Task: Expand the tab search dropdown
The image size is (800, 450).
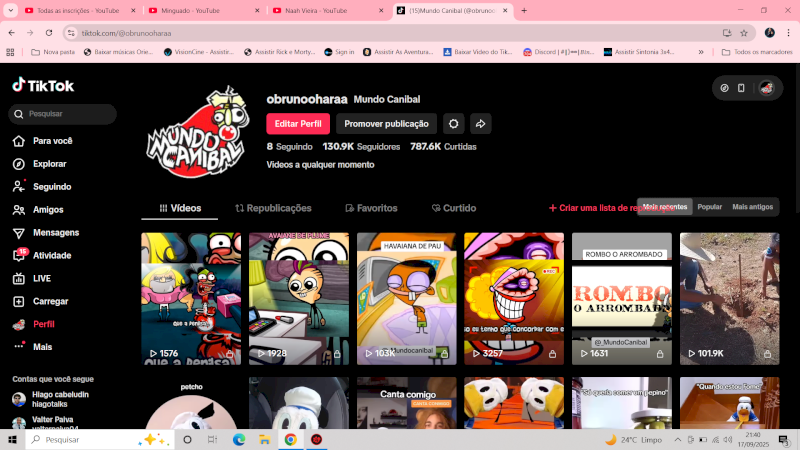Action: coord(10,10)
